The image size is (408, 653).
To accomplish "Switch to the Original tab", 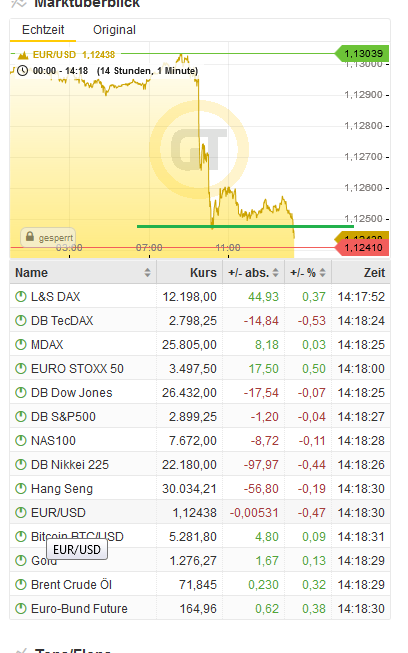I will tap(114, 30).
